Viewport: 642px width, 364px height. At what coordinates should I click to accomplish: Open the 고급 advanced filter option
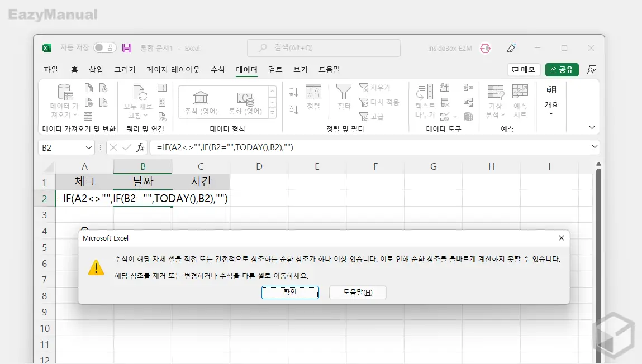[373, 116]
